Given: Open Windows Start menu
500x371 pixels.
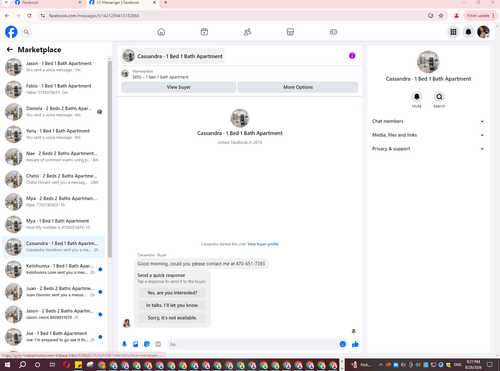Looking at the screenshot, I should click(7, 365).
